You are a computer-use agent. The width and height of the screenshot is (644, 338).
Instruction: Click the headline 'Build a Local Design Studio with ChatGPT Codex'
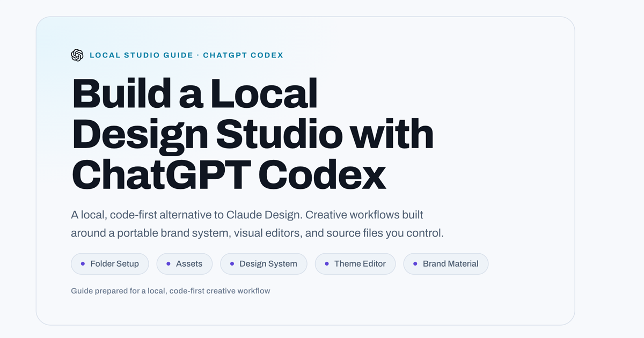pyautogui.click(x=252, y=135)
